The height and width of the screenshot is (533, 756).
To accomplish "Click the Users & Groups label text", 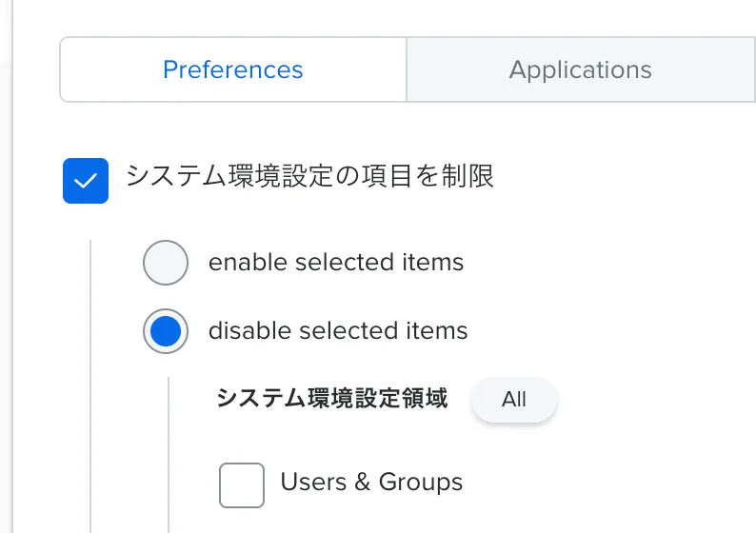I will 371,483.
